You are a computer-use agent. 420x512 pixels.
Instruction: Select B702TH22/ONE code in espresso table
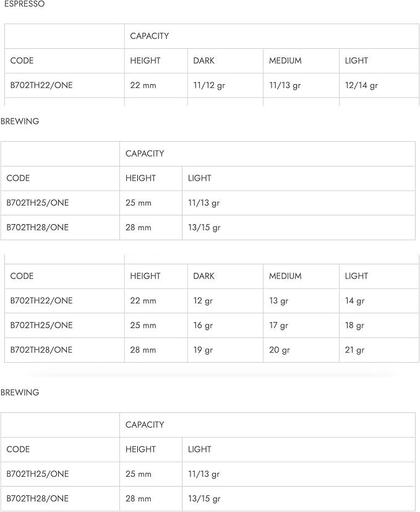[41, 85]
